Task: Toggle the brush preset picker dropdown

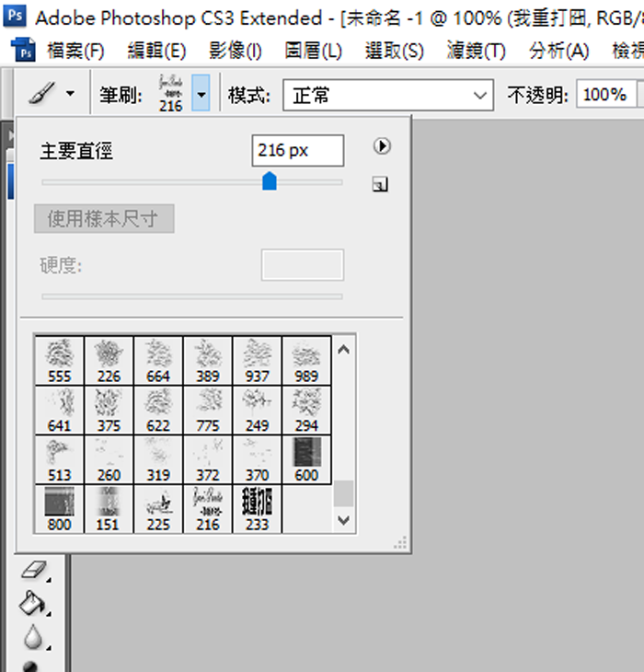Action: click(x=201, y=93)
